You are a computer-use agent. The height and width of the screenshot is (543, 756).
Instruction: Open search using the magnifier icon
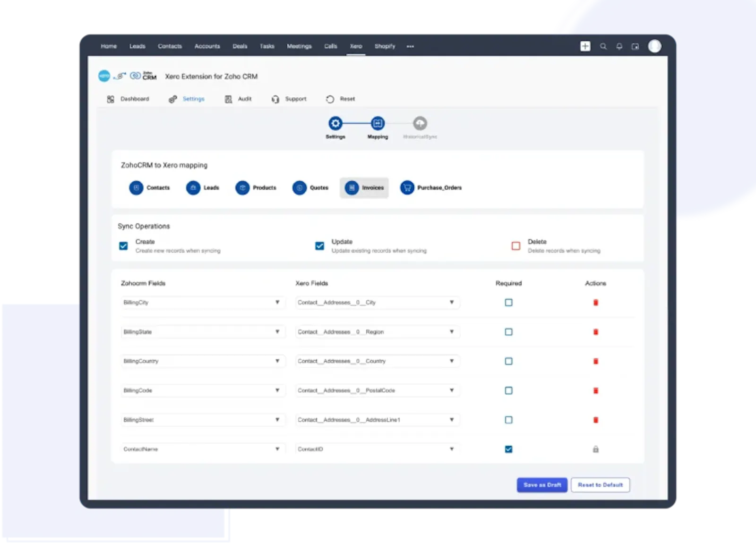tap(603, 46)
